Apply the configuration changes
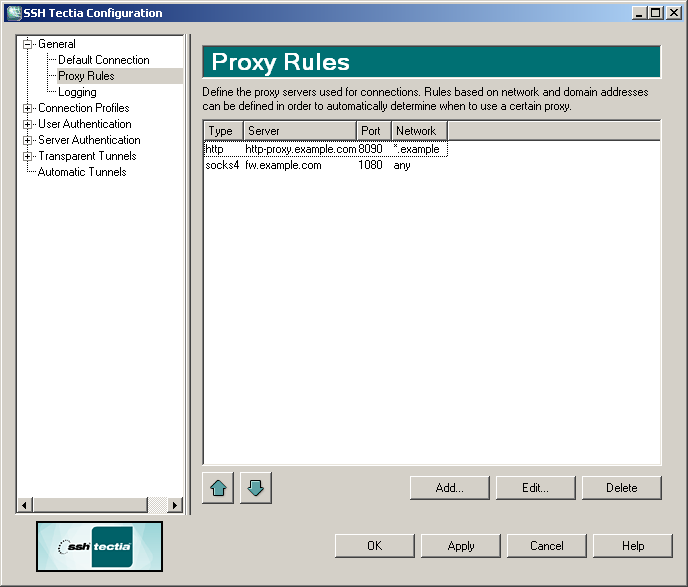 461,546
